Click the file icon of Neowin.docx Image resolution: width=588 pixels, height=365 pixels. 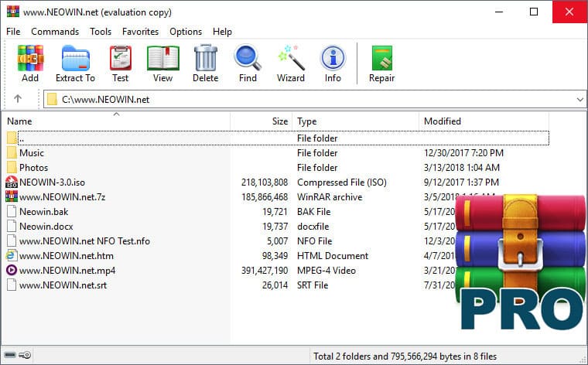click(x=12, y=226)
